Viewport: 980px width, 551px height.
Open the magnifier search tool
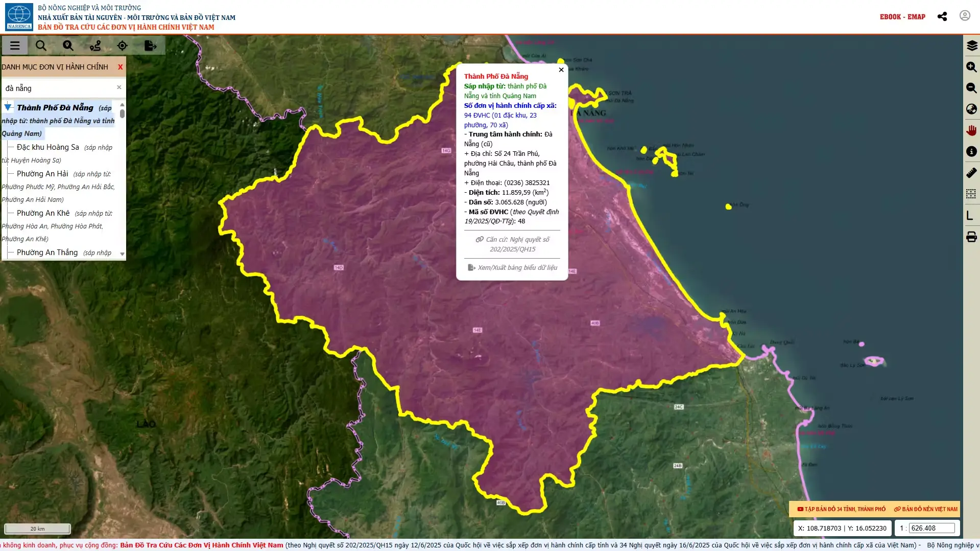pos(41,45)
